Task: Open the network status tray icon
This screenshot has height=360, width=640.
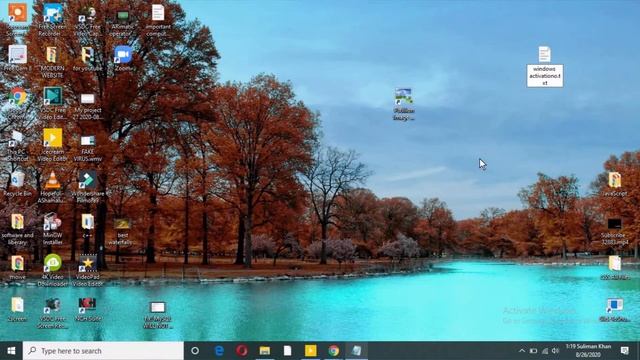Action: pyautogui.click(x=544, y=351)
